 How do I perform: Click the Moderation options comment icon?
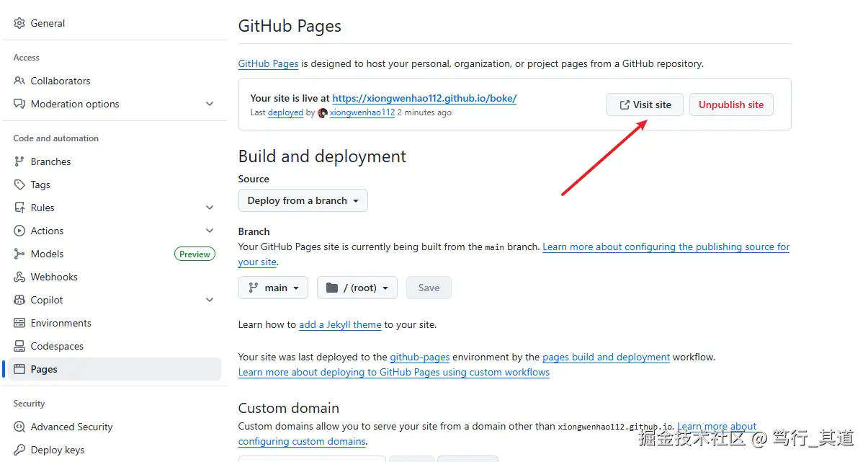(19, 104)
